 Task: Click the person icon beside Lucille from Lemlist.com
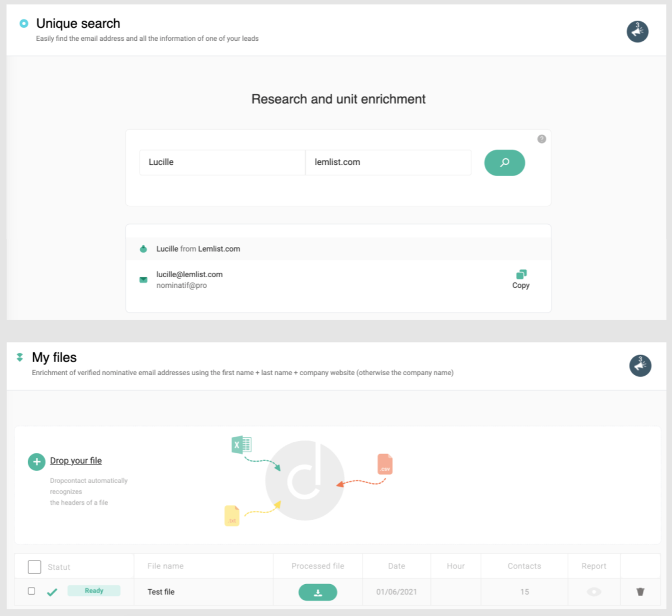144,249
